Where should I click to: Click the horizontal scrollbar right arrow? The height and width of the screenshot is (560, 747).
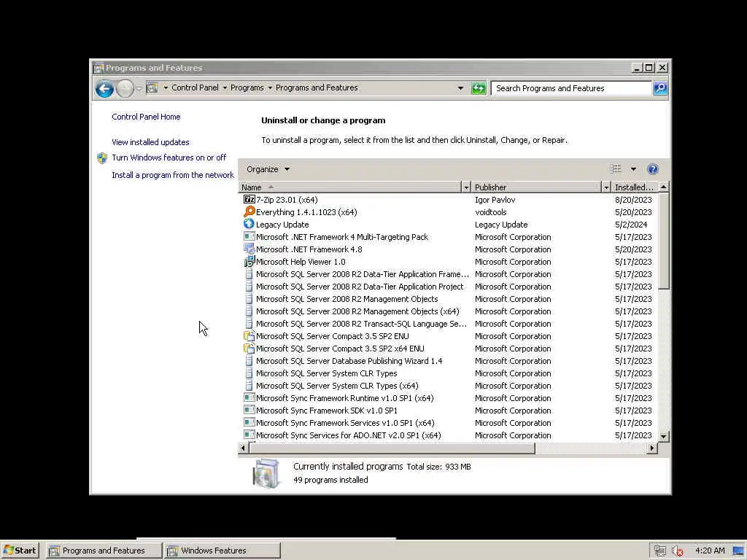(x=651, y=448)
